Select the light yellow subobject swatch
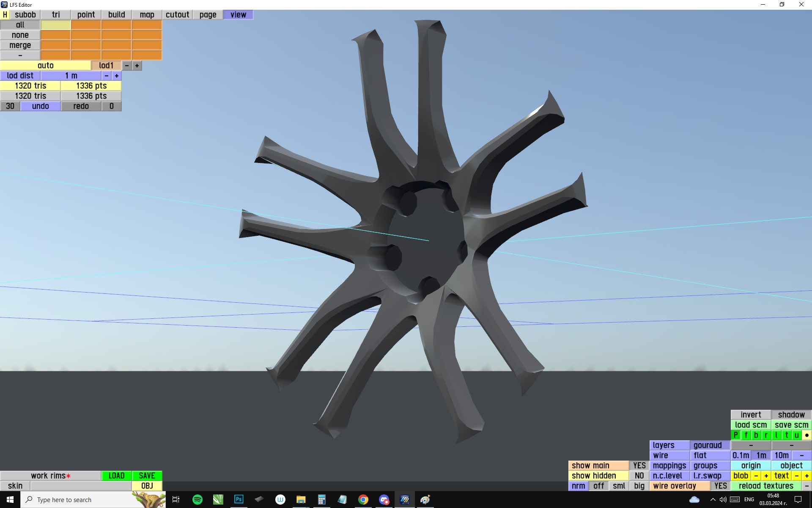 click(56, 25)
